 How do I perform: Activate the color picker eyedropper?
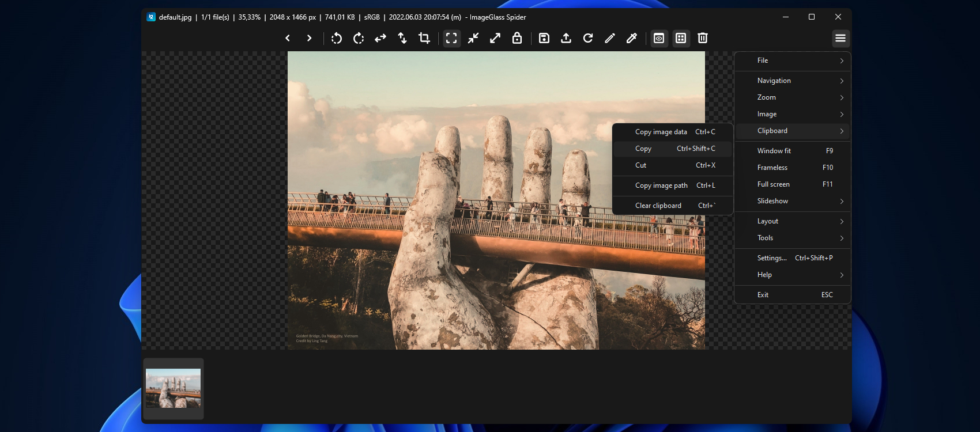(x=632, y=38)
